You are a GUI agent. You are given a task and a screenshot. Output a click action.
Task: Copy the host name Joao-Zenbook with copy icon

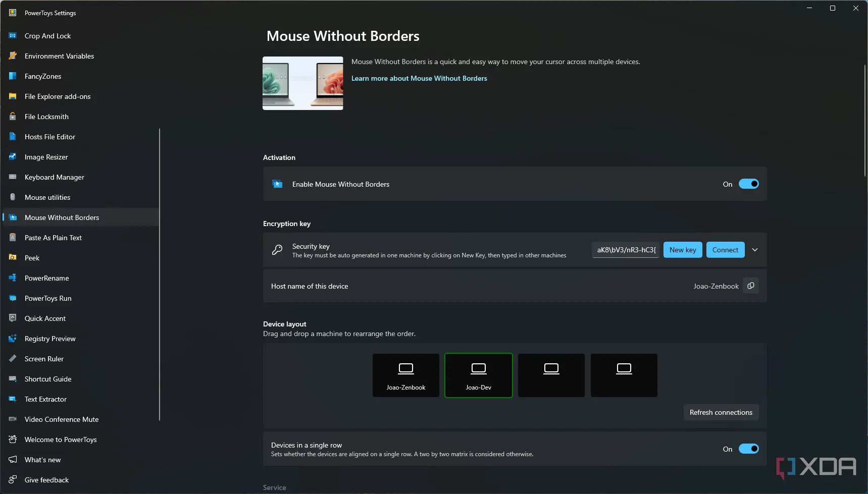point(751,286)
